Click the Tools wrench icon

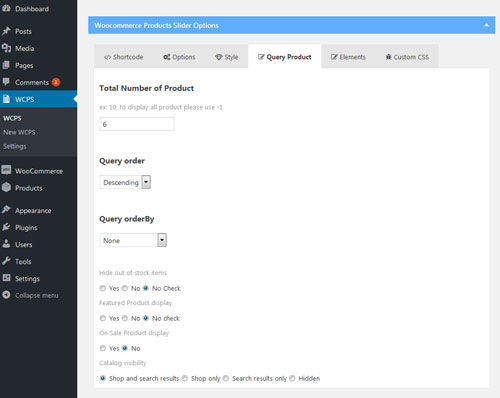6,261
